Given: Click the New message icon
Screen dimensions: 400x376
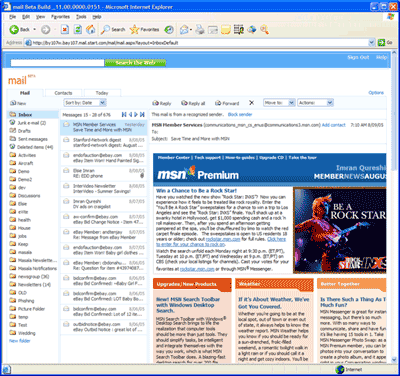Looking at the screenshot, I should tap(13, 103).
